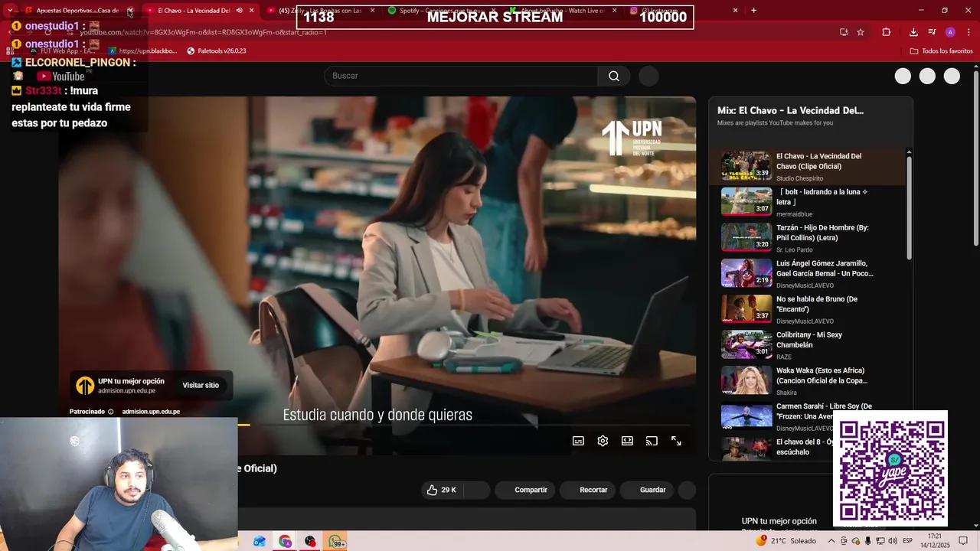The height and width of the screenshot is (551, 980).
Task: Click the Compartir button
Action: pyautogui.click(x=524, y=490)
